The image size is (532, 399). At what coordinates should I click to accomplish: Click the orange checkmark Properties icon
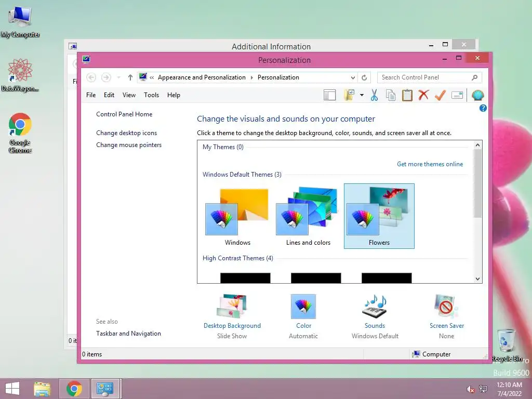pos(440,96)
